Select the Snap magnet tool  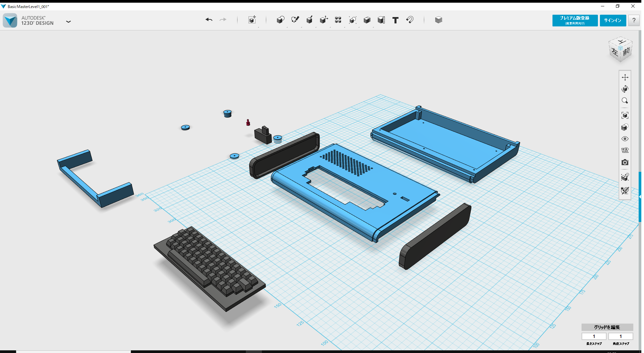[410, 20]
